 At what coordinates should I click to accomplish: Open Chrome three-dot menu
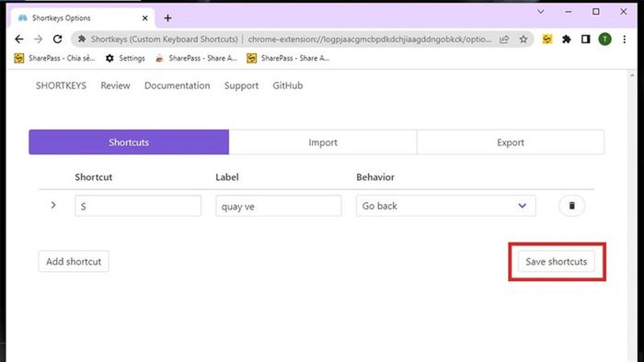click(x=625, y=40)
